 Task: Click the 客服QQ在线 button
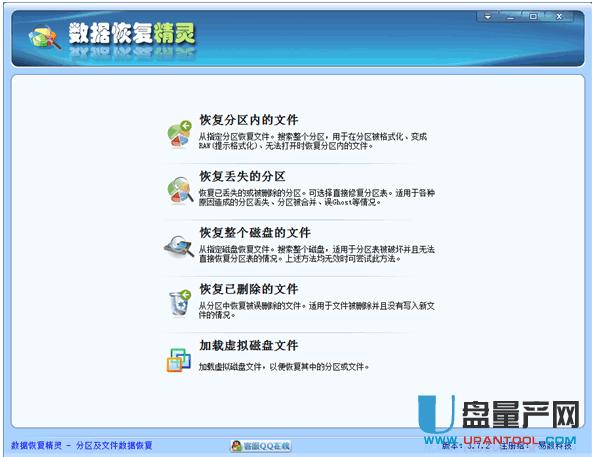pos(261,446)
